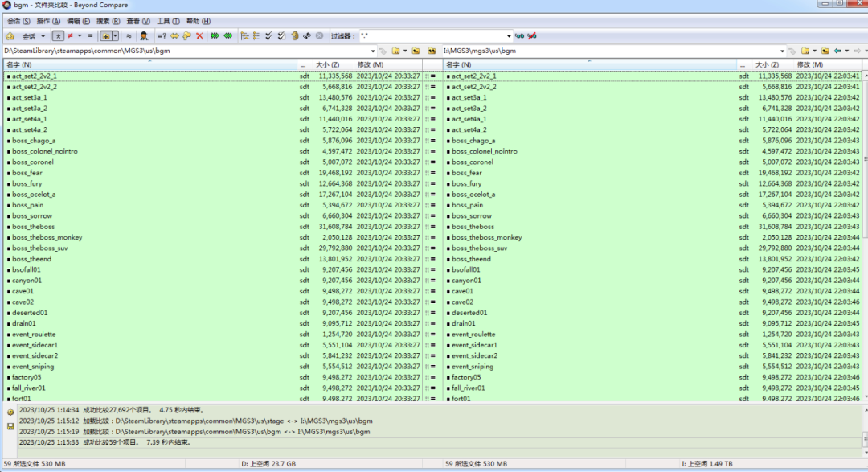This screenshot has height=472, width=868.
Task: Click the compare contents (=?) icon
Action: click(162, 36)
